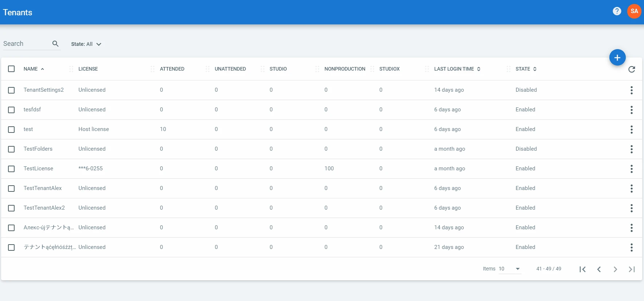Click the 21 days ago login time
Viewport: 644px width, 301px height.
[x=449, y=247]
